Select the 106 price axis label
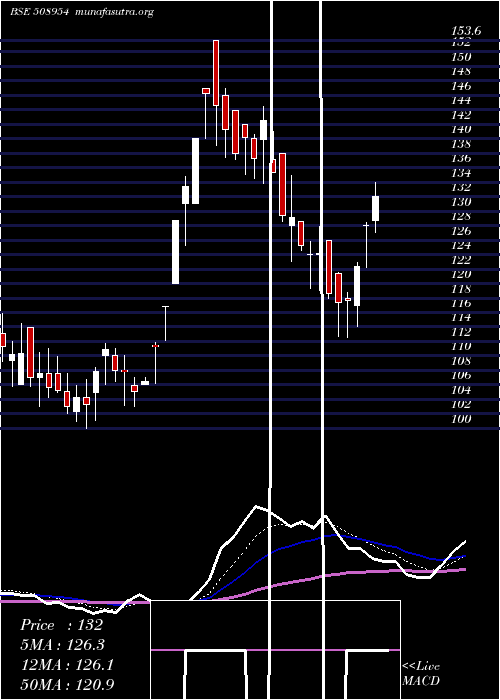 [461, 376]
